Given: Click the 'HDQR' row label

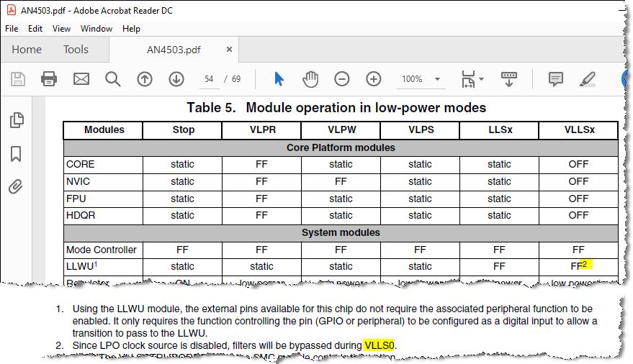Looking at the screenshot, I should tap(81, 216).
